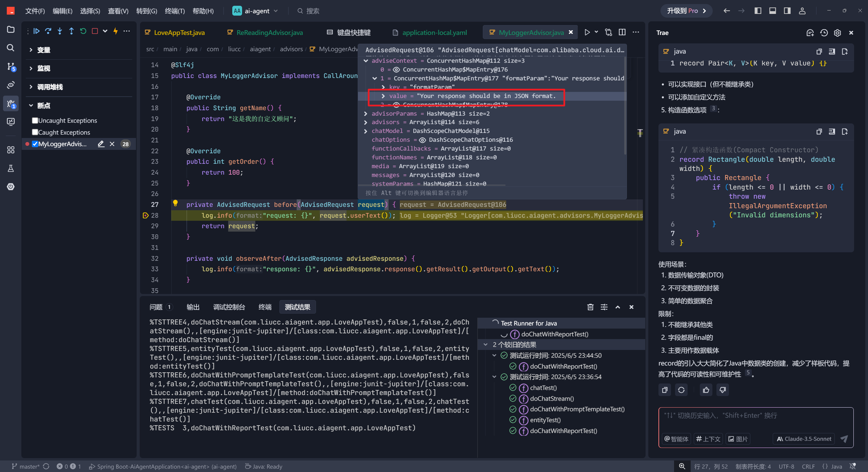Click the Step Over debug icon

(x=48, y=31)
